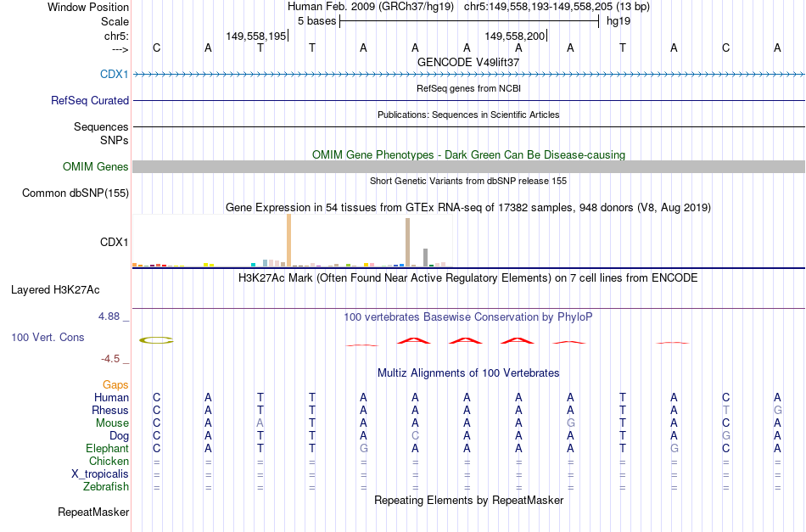Click the chr5:149,558,193-149,558,205 position text
This screenshot has height=532, width=806.
coord(557,7)
